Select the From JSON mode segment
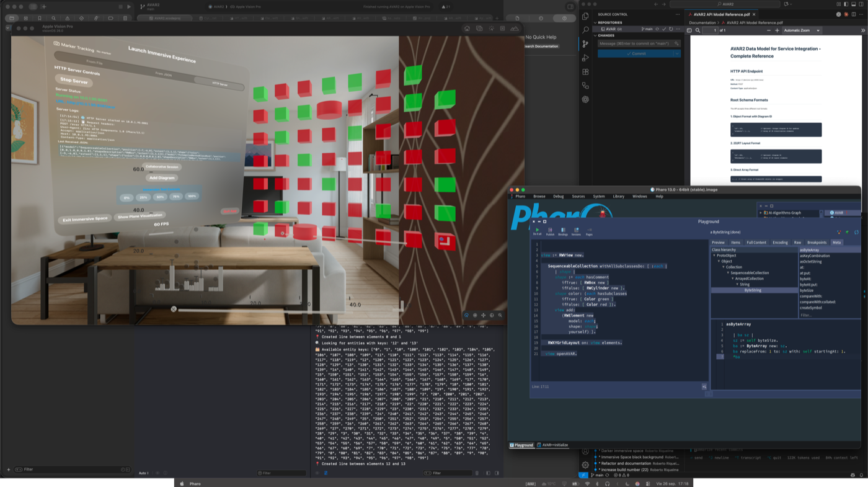868x487 pixels. tap(164, 74)
